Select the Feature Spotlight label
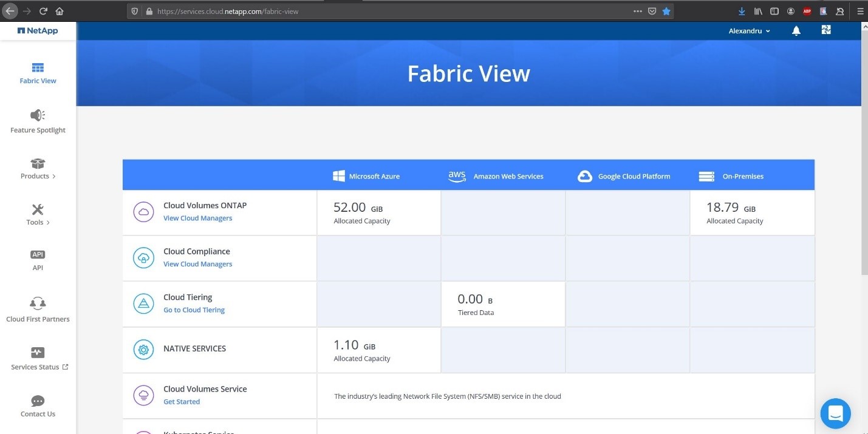The height and width of the screenshot is (434, 868). [x=38, y=130]
